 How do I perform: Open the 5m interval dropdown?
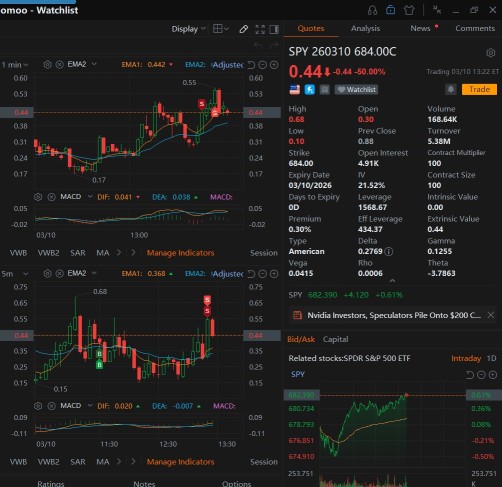click(x=15, y=274)
